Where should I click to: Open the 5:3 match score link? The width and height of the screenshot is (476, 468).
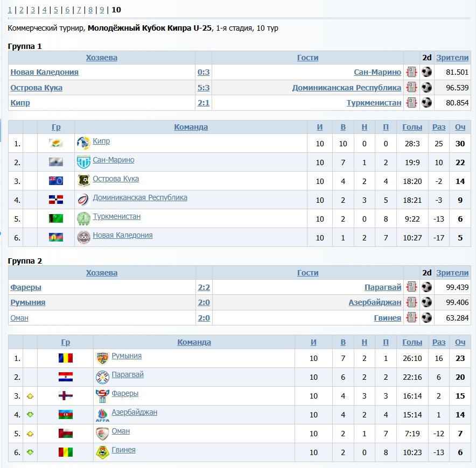(204, 88)
